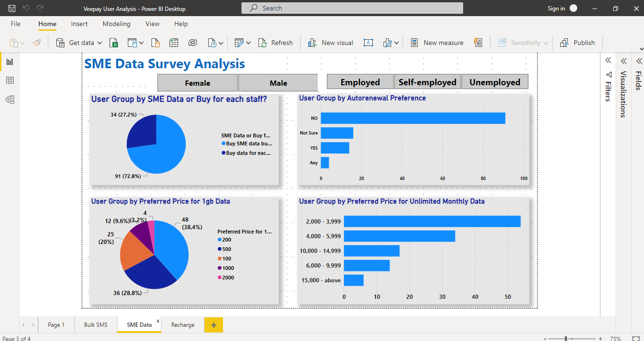This screenshot has width=644, height=341.
Task: Collapse the ribbon with the chevron
Action: coord(641,49)
